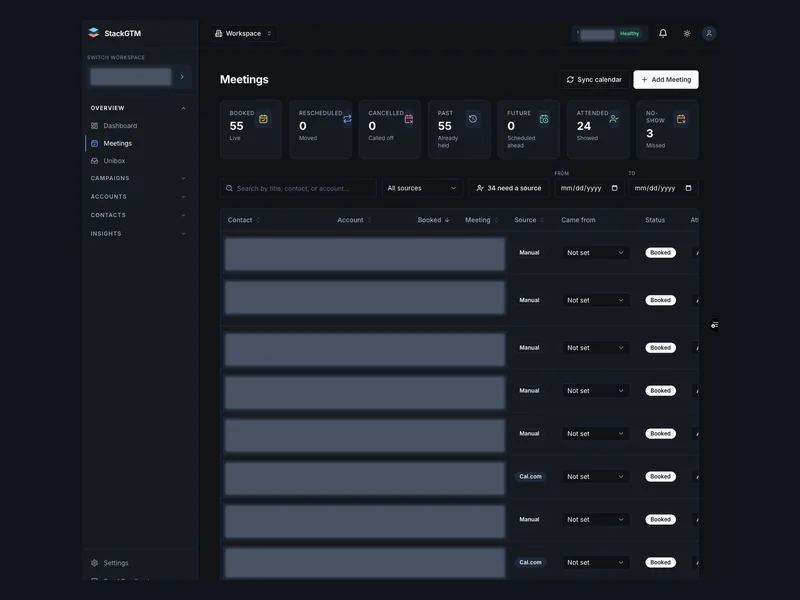Click the Workspace building icon
800x600 pixels.
tap(218, 33)
